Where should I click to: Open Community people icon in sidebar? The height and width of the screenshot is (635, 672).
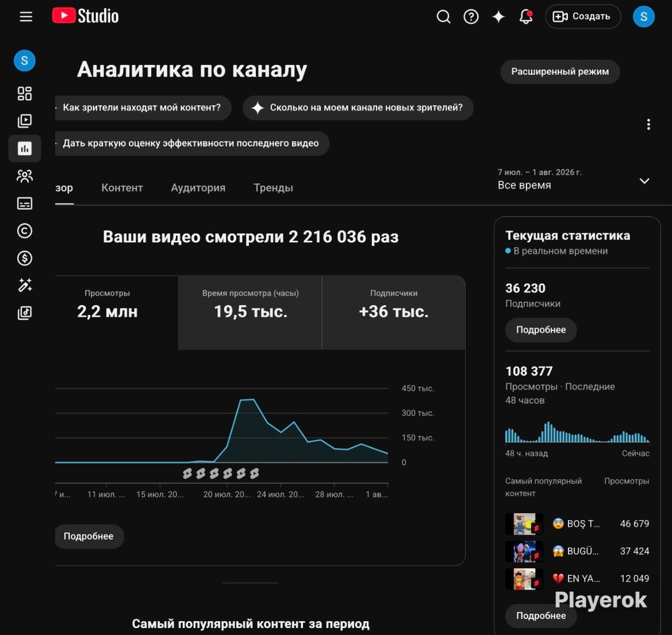click(24, 176)
